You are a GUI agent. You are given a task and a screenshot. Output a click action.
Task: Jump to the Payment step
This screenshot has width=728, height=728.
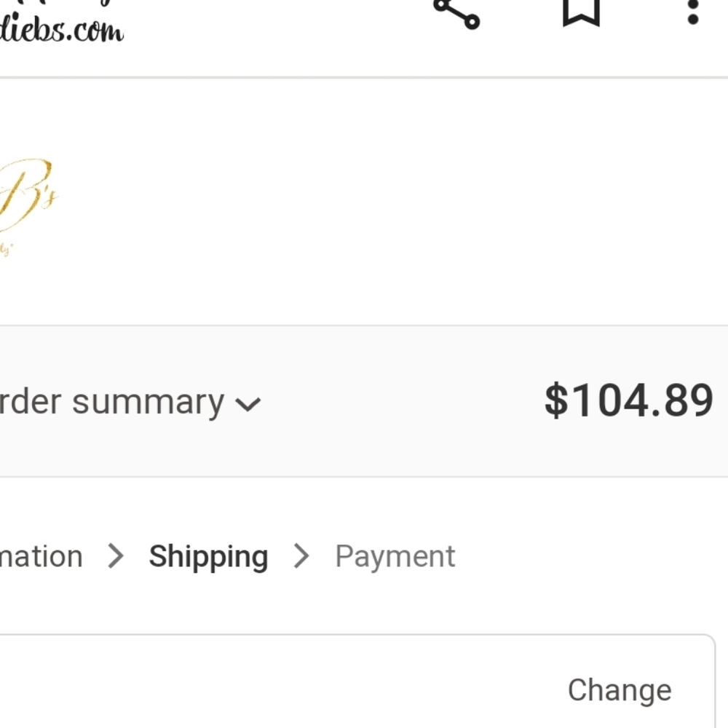pyautogui.click(x=395, y=557)
